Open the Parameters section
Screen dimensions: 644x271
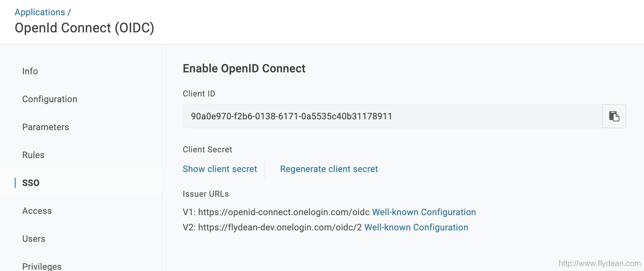45,127
